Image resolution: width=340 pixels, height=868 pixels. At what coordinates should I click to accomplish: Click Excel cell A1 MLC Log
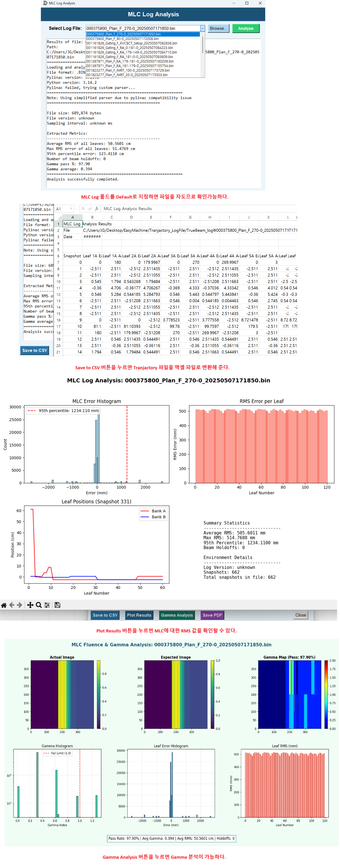click(x=73, y=224)
